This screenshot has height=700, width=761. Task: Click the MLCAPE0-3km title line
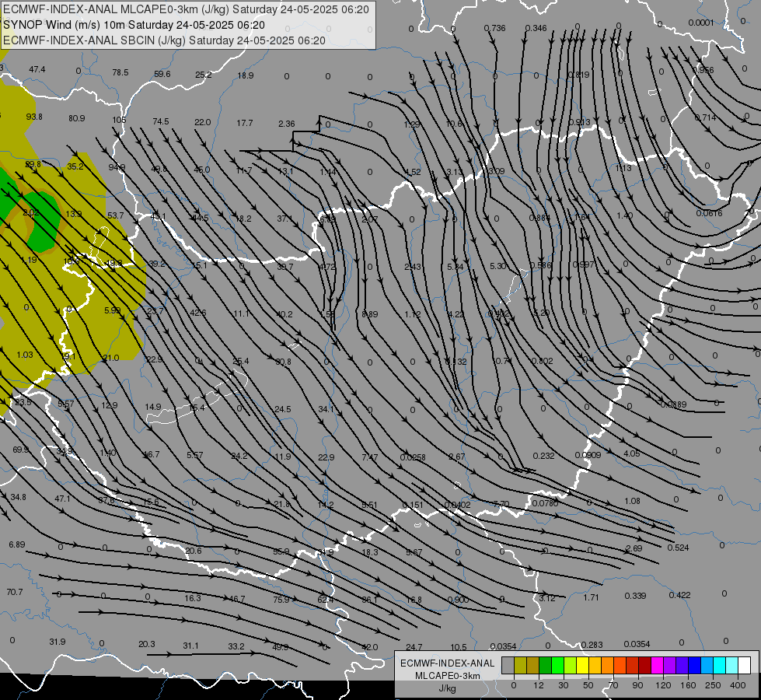point(186,9)
